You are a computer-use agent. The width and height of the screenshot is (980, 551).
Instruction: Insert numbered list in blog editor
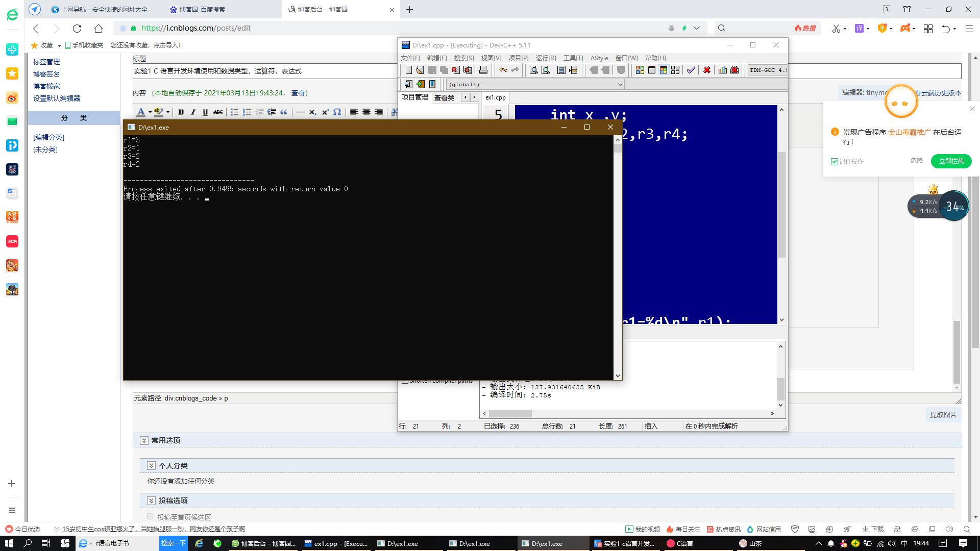tap(247, 112)
